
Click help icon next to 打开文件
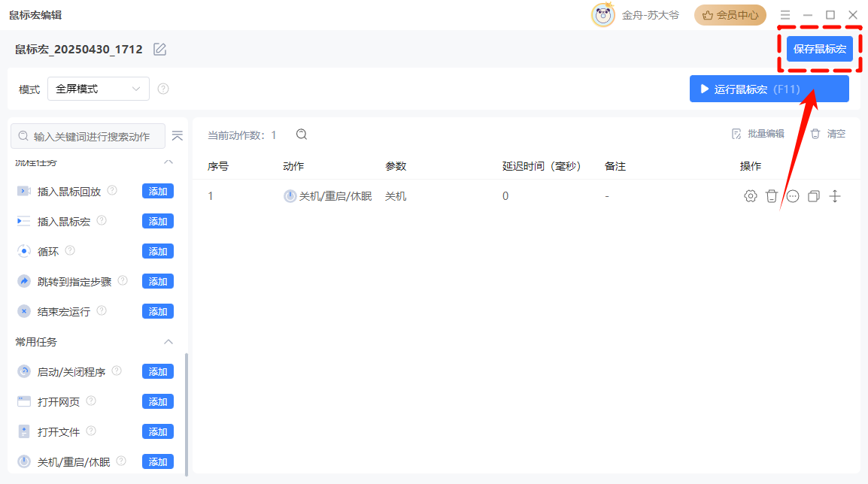coord(91,431)
